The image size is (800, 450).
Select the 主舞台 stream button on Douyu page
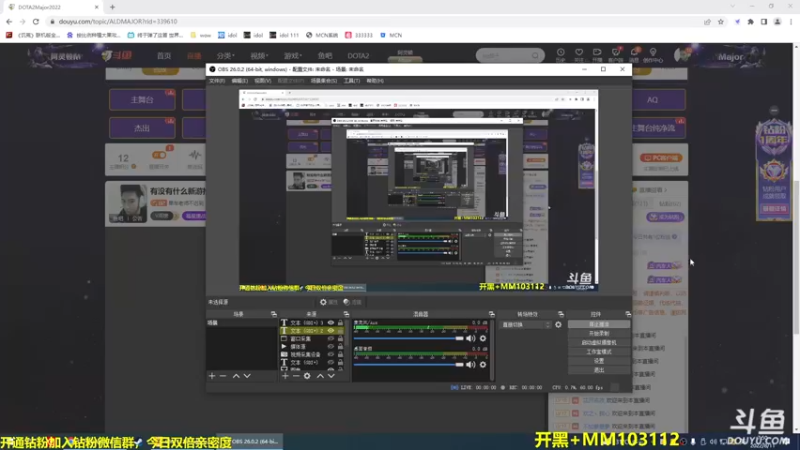click(142, 100)
